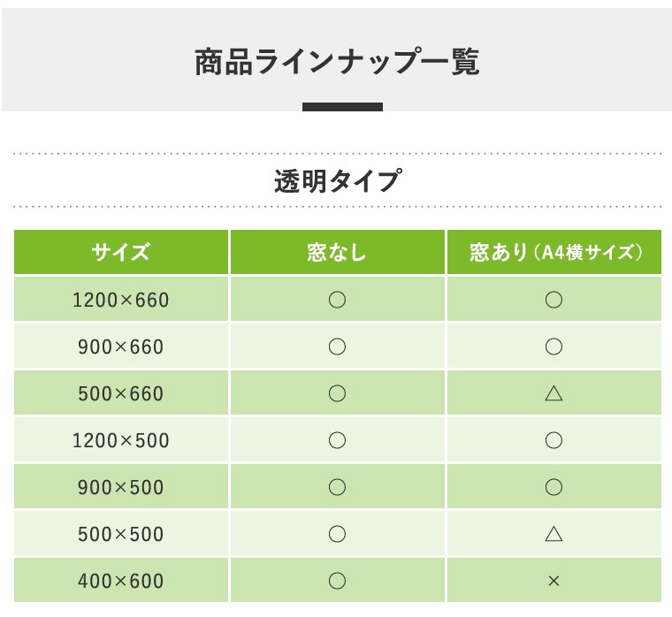Click the 窓あり(A4横サイズ) column header
Screen dimensions: 672x617
coord(554,253)
